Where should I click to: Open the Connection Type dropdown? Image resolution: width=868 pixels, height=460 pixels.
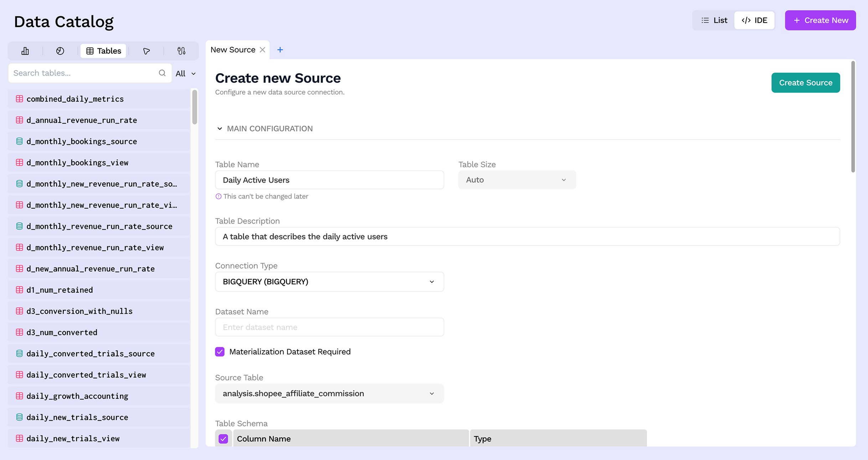[x=329, y=282]
